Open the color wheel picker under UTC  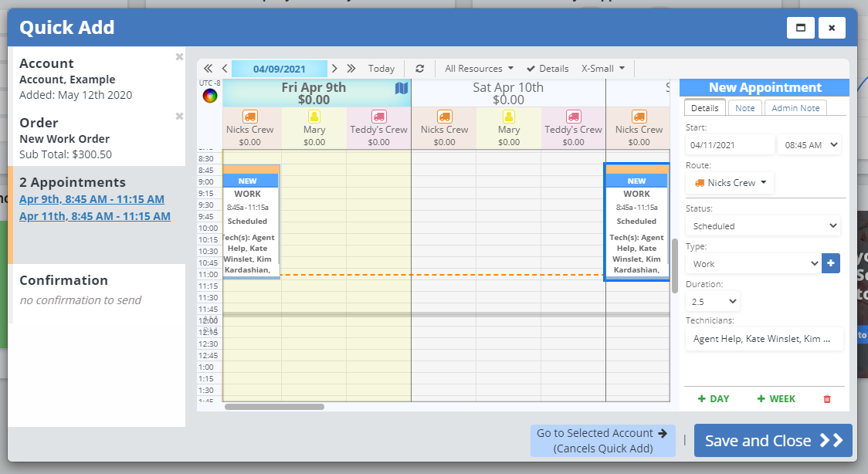[210, 96]
